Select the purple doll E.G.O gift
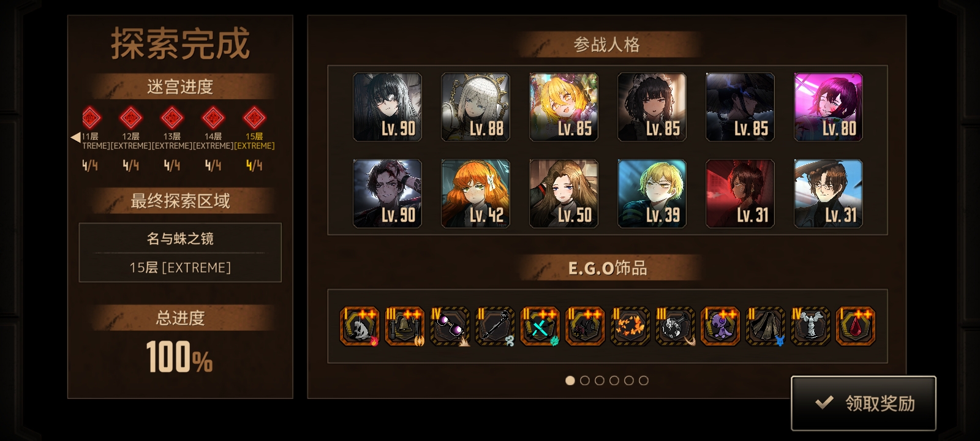The image size is (980, 441). (720, 326)
